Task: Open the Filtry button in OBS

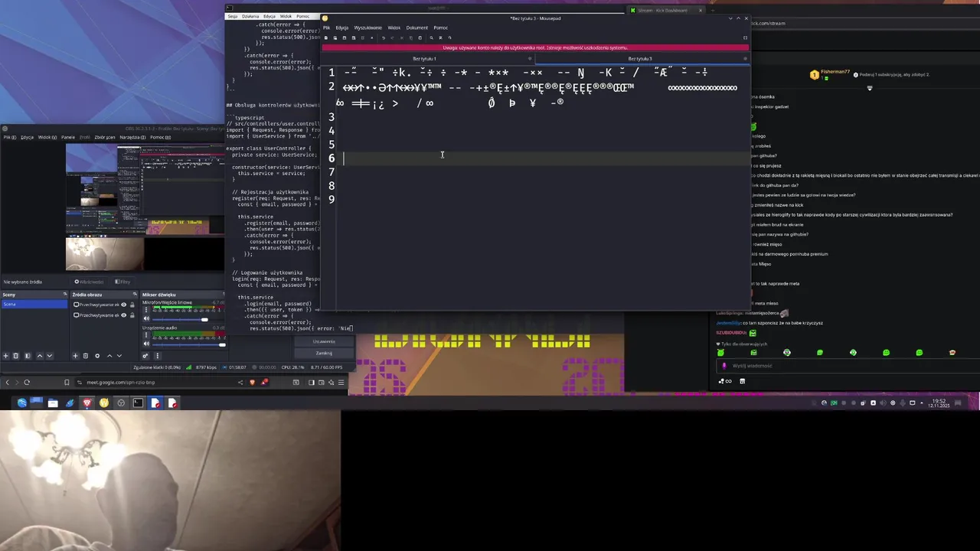Action: point(122,282)
